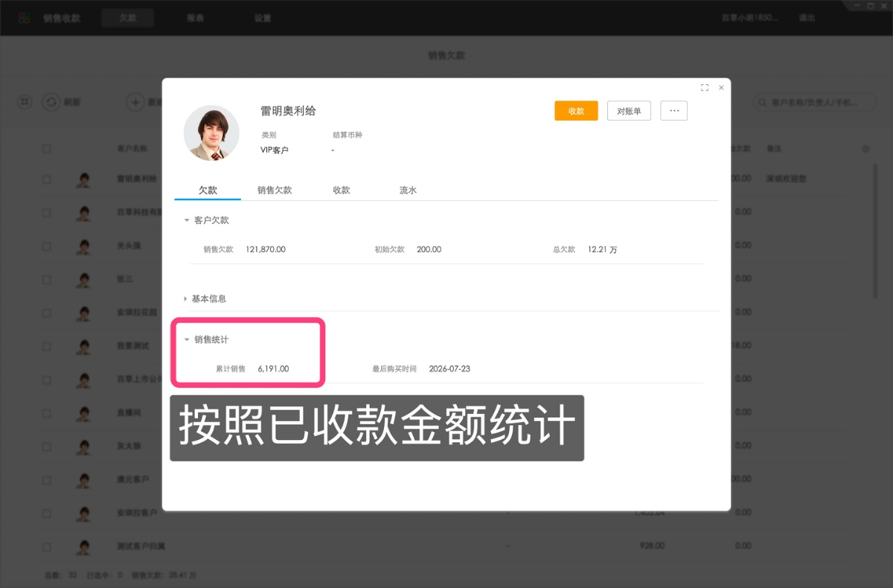Toggle the select-all checkbox in the table header
Screen dimensions: 893x588
pyautogui.click(x=47, y=149)
